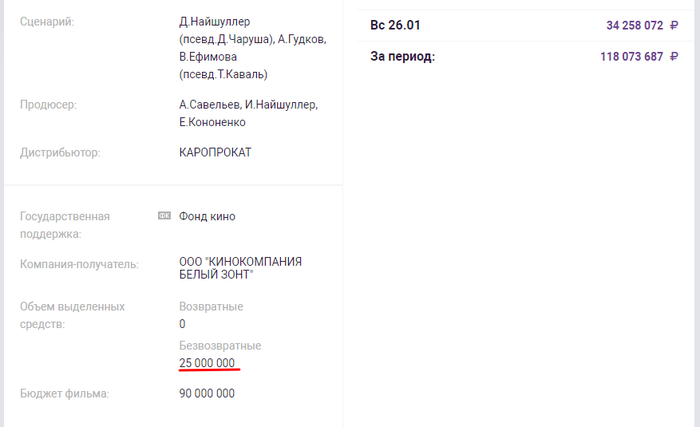Click the Безвозвратные funds subheading
Viewport: 700px width, 427px height.
click(219, 345)
